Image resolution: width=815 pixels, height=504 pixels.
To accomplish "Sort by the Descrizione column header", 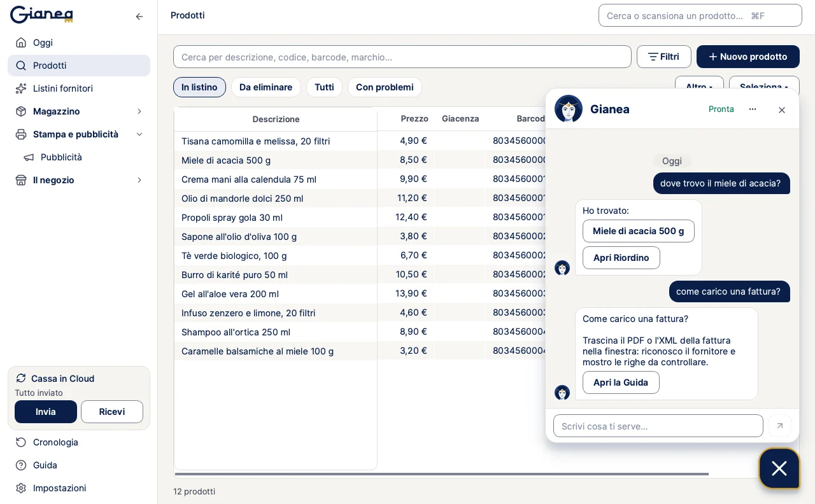I will click(x=276, y=119).
